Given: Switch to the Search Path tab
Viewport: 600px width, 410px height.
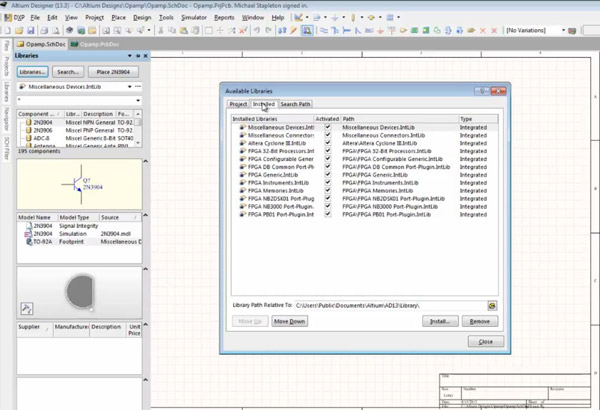Looking at the screenshot, I should point(295,104).
